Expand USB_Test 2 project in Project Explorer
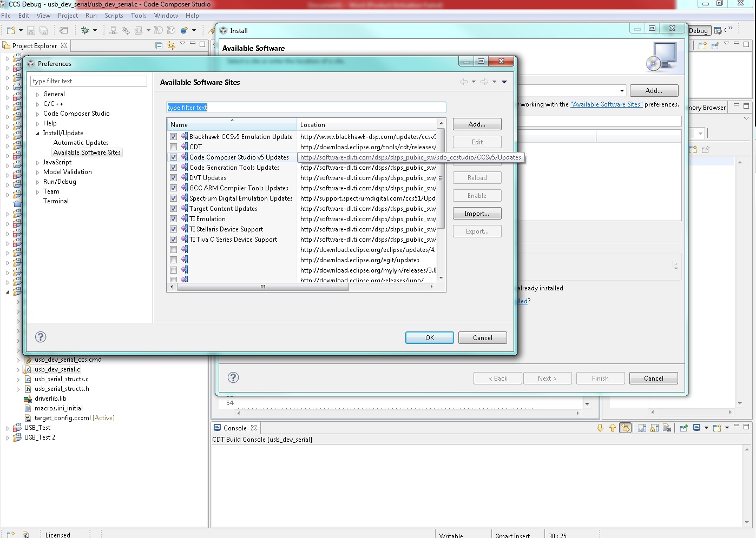Screen dimensions: 756x538 [8, 438]
